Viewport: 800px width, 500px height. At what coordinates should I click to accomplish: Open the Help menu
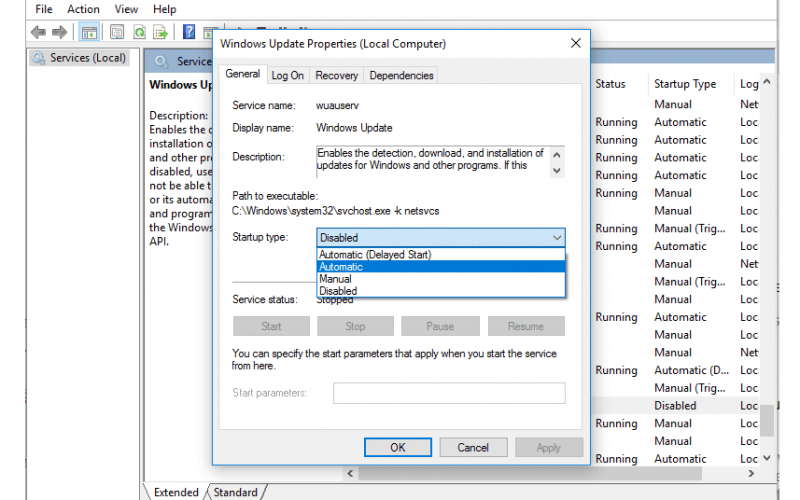pos(164,9)
